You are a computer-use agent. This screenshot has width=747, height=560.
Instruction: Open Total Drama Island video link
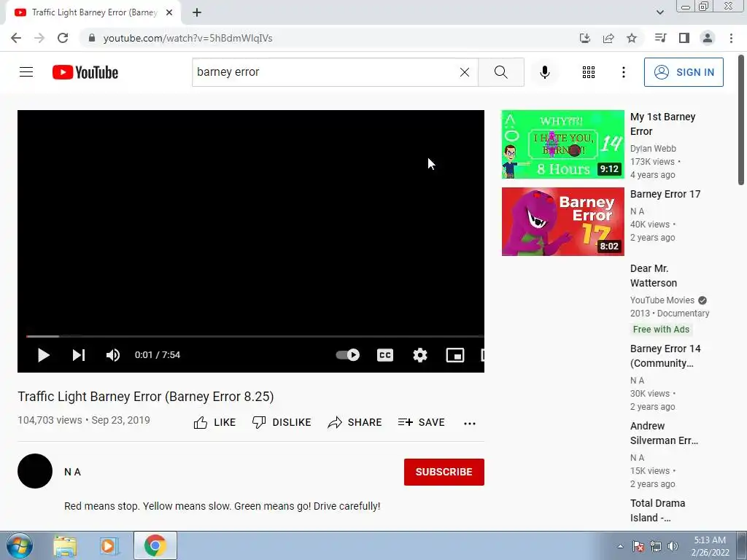[657, 510]
